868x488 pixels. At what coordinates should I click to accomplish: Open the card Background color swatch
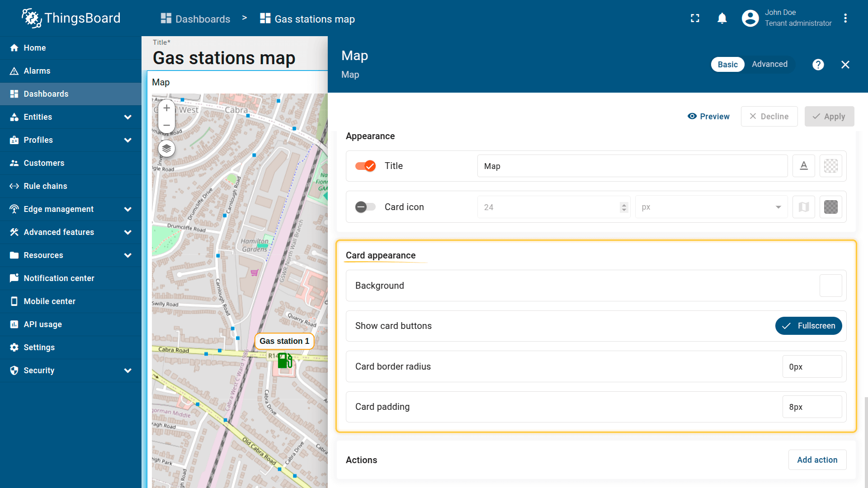coord(830,286)
